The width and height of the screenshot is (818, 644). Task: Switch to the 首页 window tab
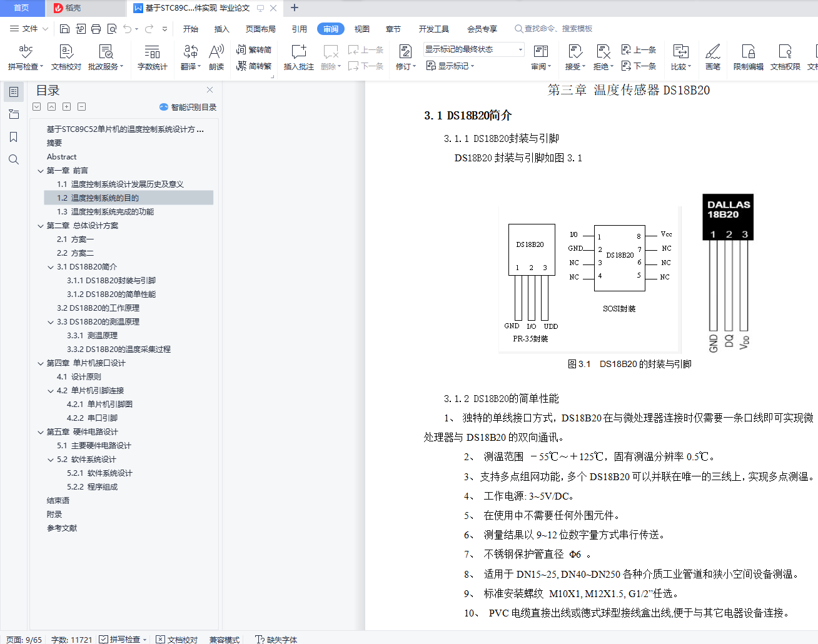click(x=22, y=8)
